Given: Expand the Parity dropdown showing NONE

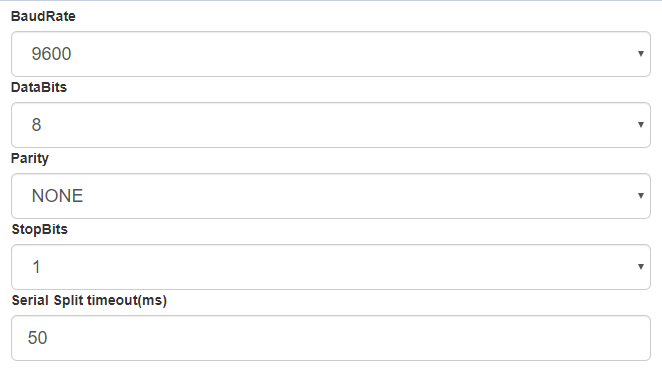Looking at the screenshot, I should tap(331, 196).
